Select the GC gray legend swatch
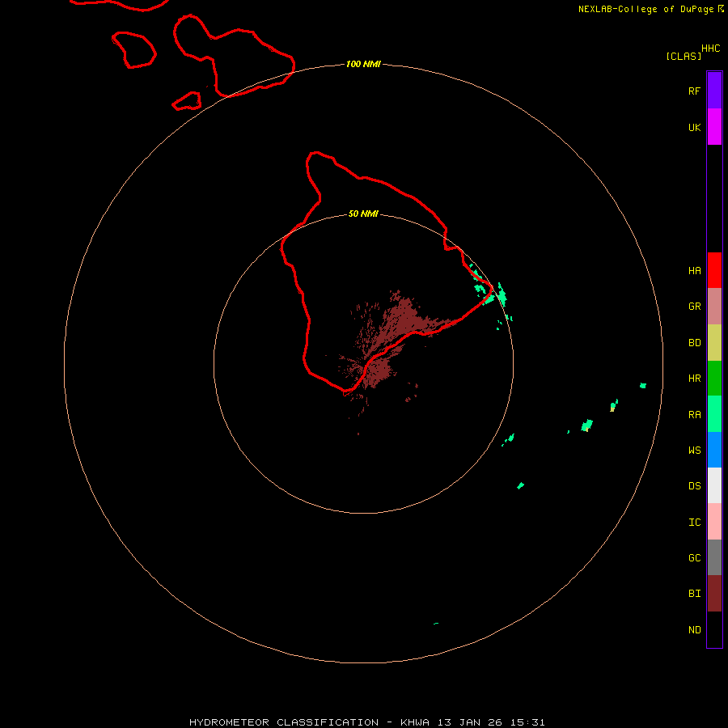Viewport: 728px width, 728px height. pyautogui.click(x=714, y=557)
